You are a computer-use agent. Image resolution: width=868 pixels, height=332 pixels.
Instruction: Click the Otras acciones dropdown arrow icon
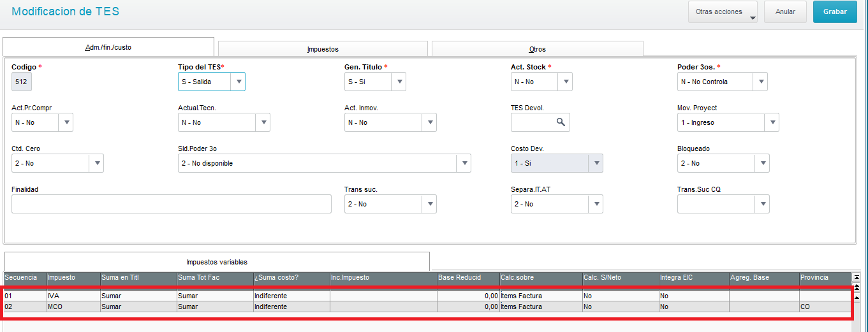click(x=753, y=18)
